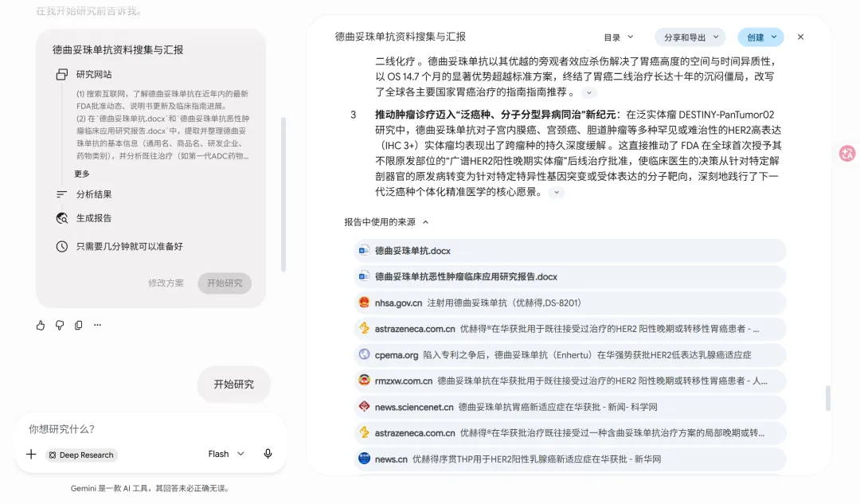Click the clock ready-time icon
The image size is (860, 504).
click(x=62, y=246)
